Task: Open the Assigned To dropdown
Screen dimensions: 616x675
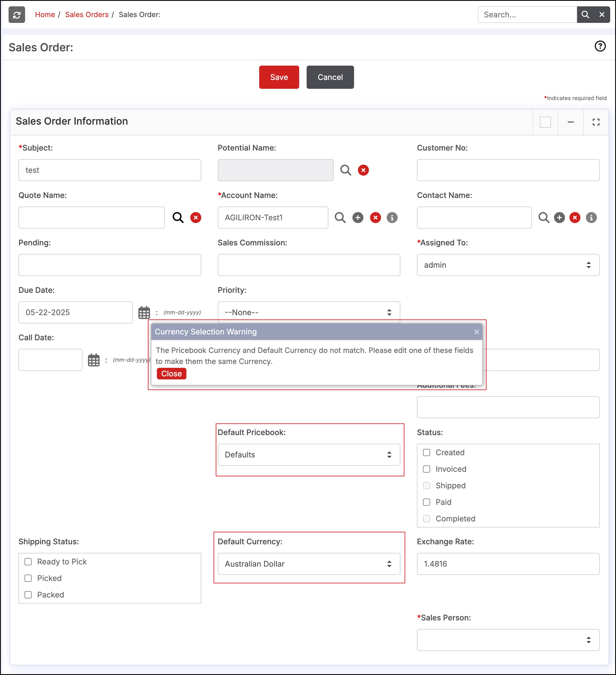Action: 508,265
